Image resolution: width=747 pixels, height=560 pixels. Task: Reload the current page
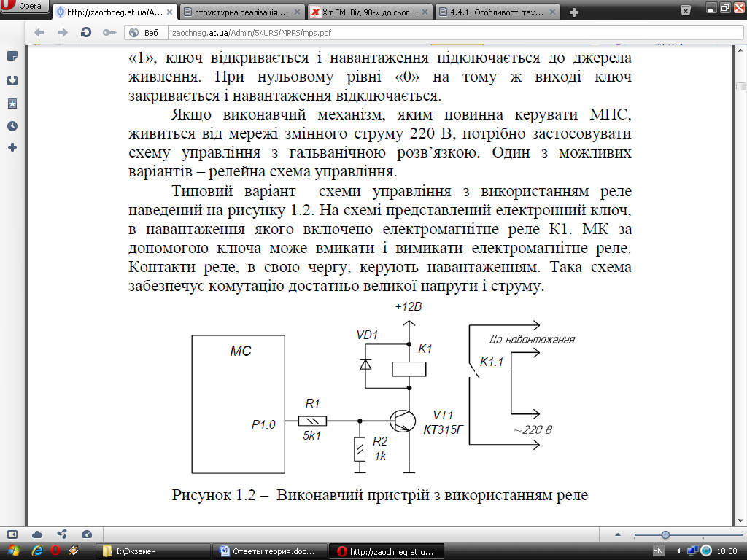coord(86,32)
